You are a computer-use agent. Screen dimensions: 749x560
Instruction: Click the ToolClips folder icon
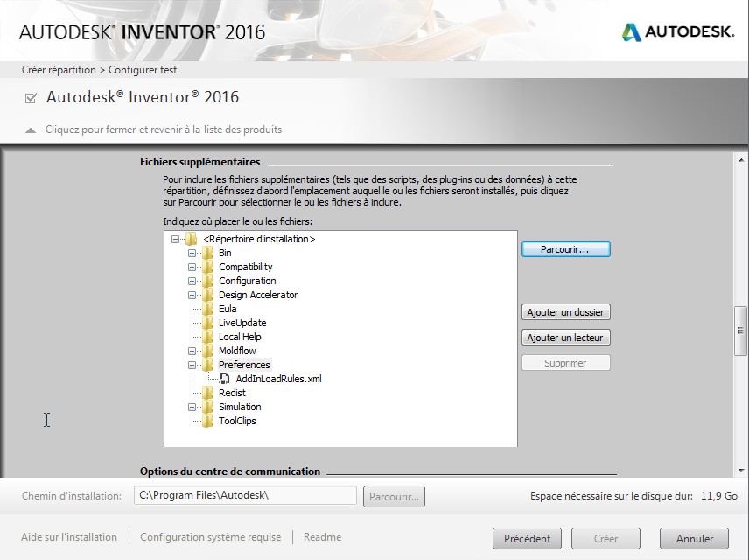[x=207, y=421]
